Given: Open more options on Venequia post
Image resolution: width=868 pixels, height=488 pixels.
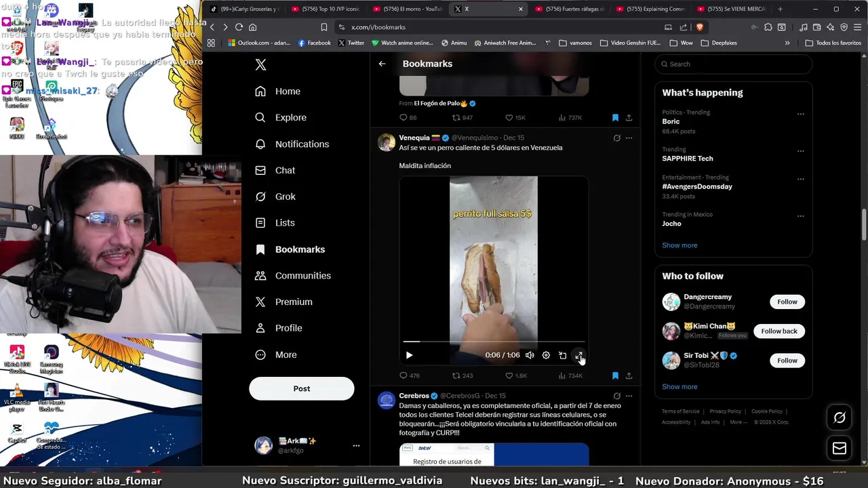Looking at the screenshot, I should coord(629,138).
